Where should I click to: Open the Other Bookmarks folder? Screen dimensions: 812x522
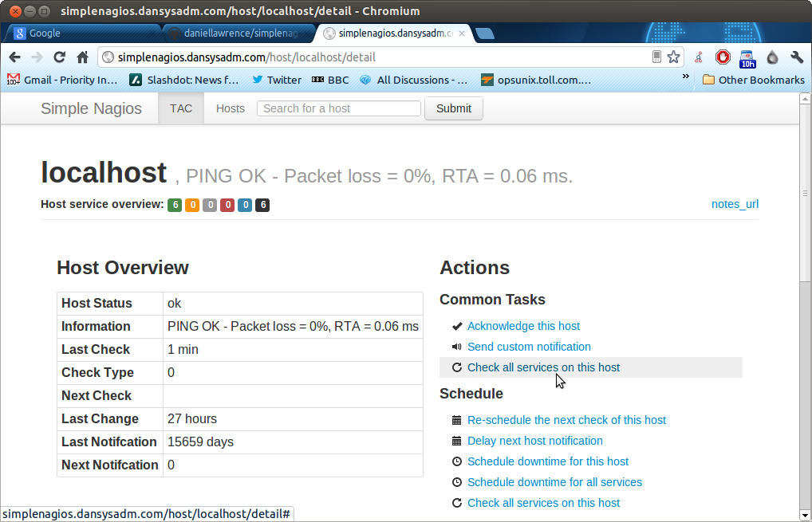[x=754, y=80]
